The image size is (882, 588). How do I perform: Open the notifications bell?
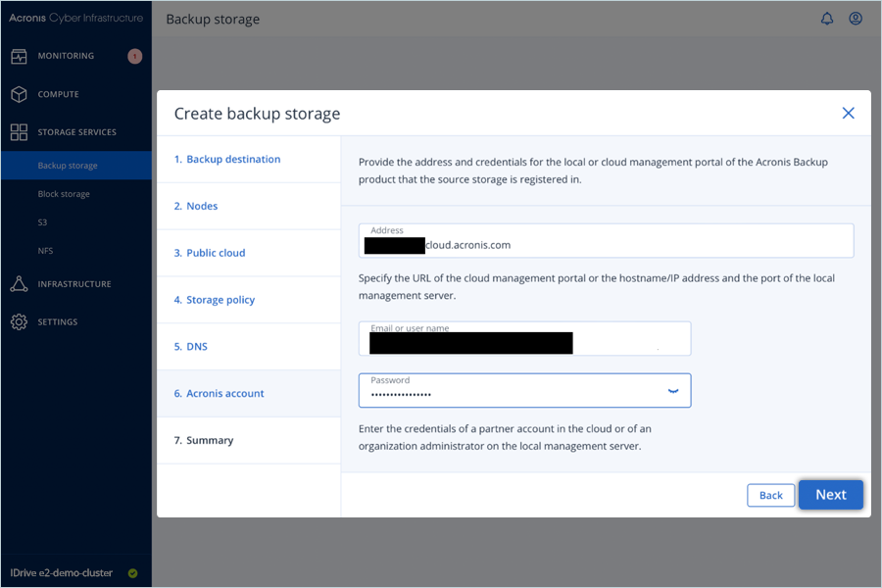pos(827,19)
